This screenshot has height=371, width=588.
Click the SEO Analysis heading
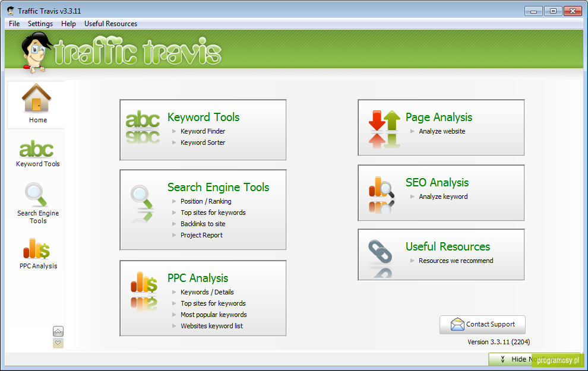[x=437, y=182]
